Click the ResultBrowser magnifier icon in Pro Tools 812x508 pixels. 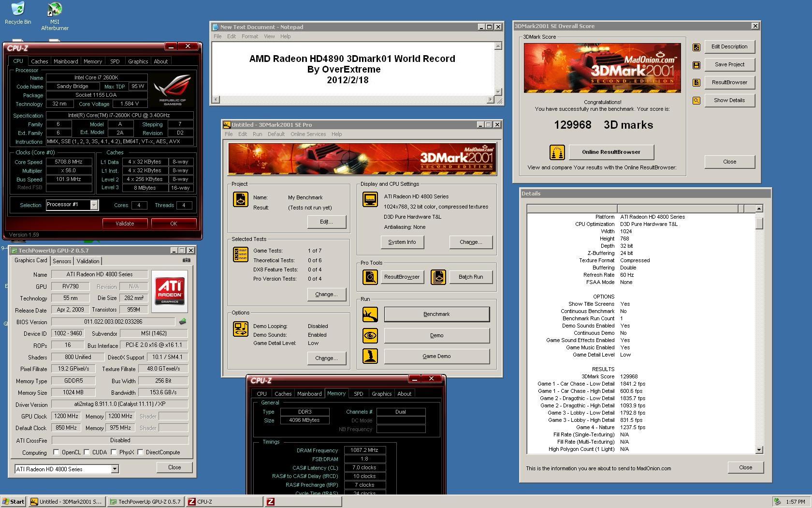[x=370, y=277]
